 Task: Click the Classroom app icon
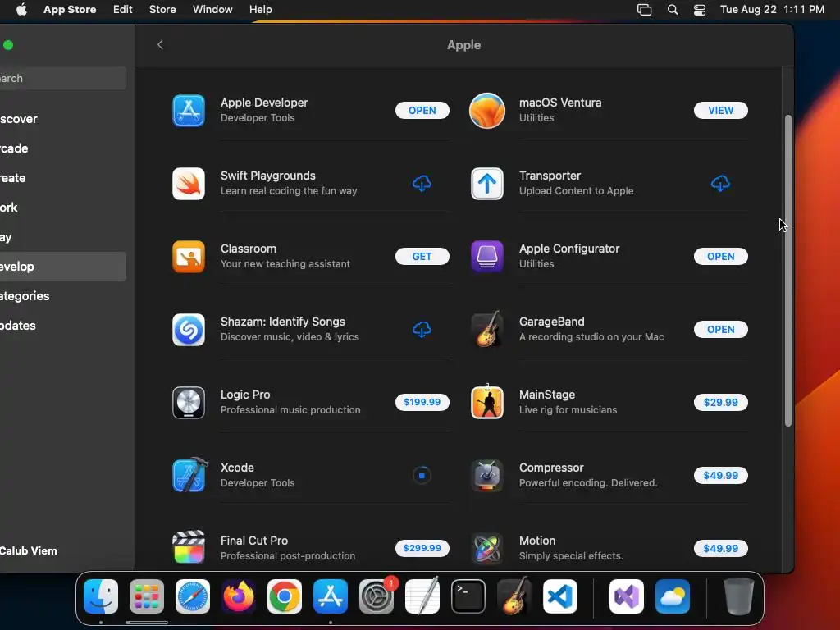tap(189, 256)
